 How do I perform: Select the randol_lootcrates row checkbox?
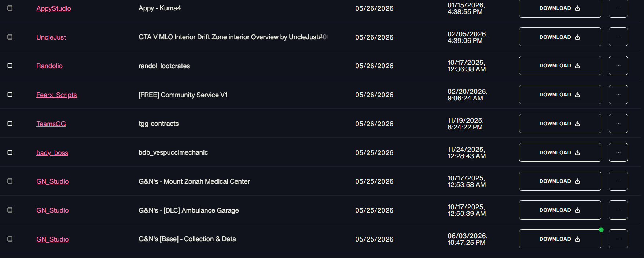(10, 66)
